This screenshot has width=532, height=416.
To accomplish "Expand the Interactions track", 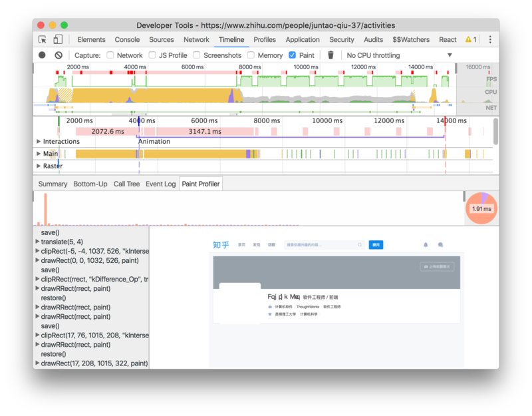I will (x=39, y=141).
